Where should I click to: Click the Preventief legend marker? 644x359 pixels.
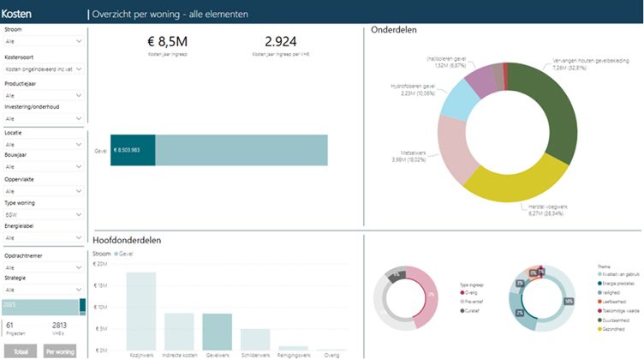coord(462,302)
